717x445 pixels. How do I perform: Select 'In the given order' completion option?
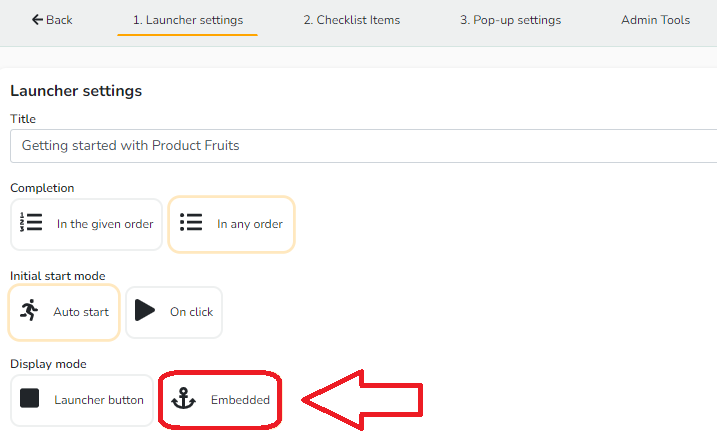tap(86, 224)
